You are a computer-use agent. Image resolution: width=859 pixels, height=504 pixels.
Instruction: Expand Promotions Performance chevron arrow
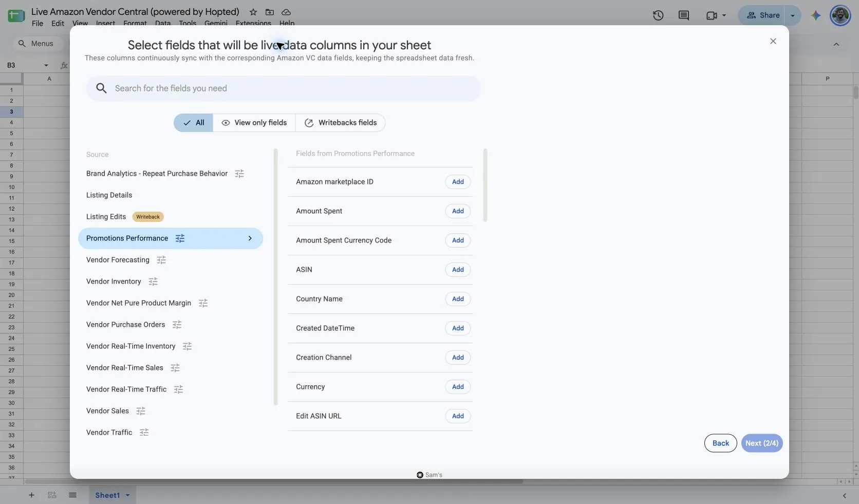pyautogui.click(x=250, y=238)
